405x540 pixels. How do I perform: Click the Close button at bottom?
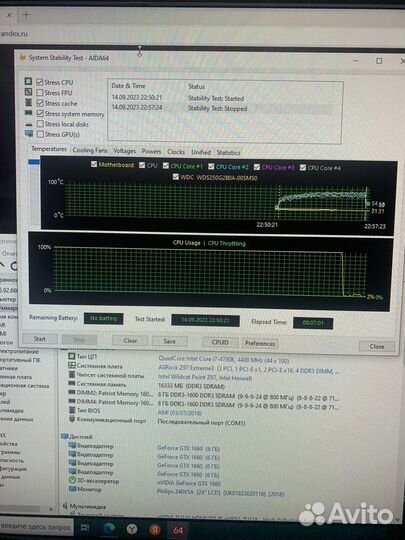point(377,346)
